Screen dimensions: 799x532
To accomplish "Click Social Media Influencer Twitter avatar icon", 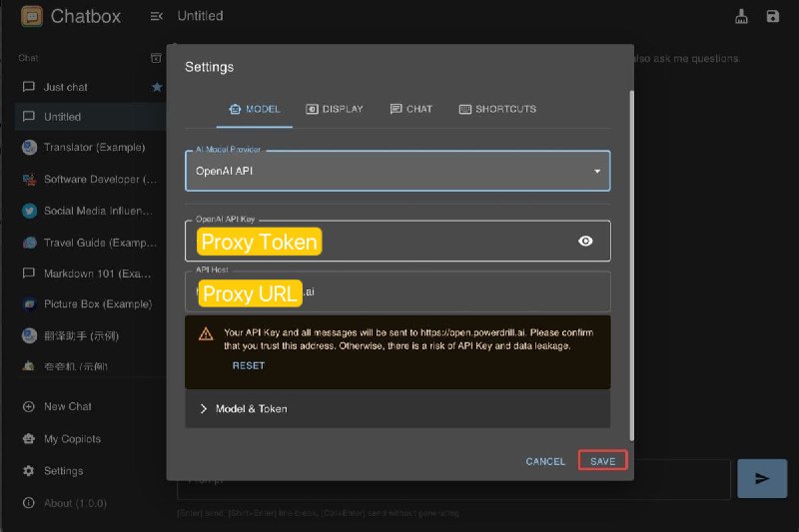I will click(x=30, y=211).
